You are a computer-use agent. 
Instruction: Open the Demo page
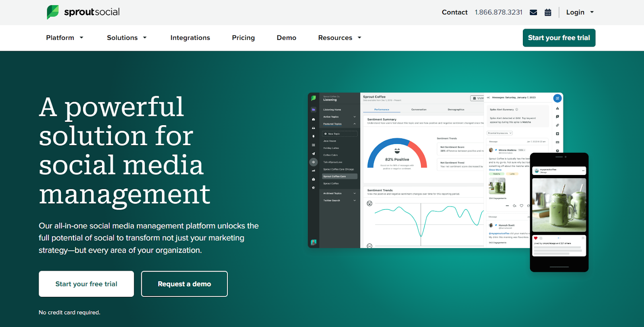pyautogui.click(x=287, y=38)
